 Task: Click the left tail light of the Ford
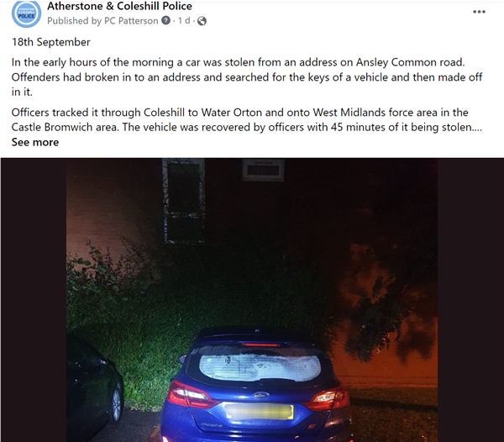(189, 394)
